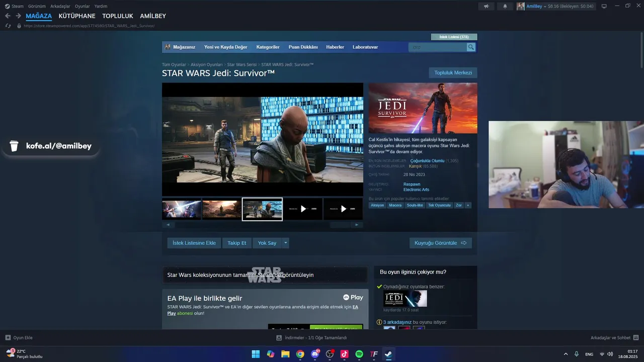Click the İstek Listesi (378) button
This screenshot has width=644, height=362.
pyautogui.click(x=454, y=37)
